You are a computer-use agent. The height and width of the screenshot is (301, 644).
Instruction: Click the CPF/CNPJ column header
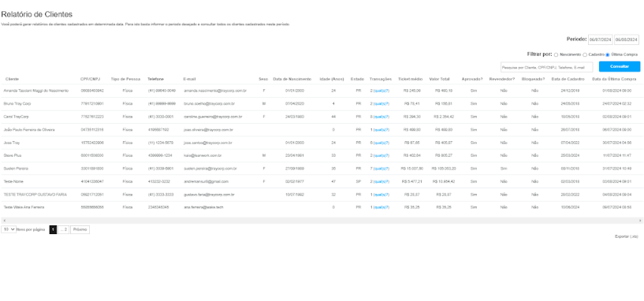click(91, 79)
